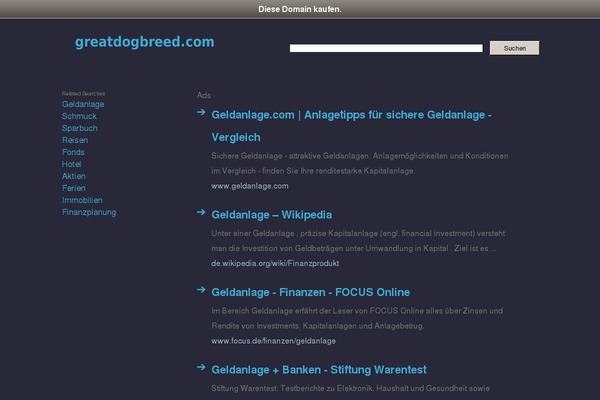Click the 'Ads' label above results
The height and width of the screenshot is (400, 600).
coord(204,95)
